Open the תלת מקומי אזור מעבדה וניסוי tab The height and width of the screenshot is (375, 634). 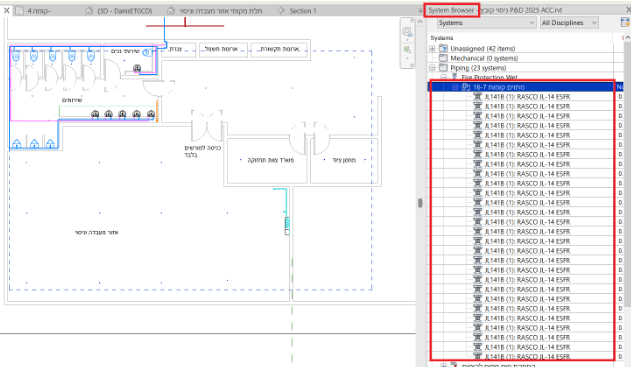(214, 11)
